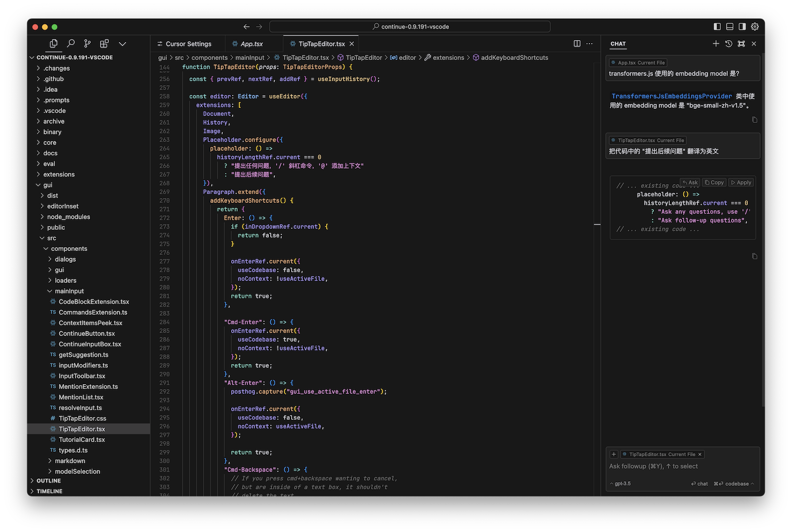Open the Search view in sidebar
Screen dimensions: 792x532
[x=71, y=44]
